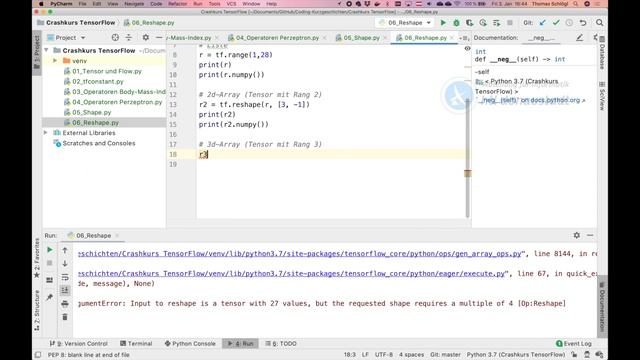This screenshot has height=360, width=640.
Task: Clear console output with trash icon
Action: pyautogui.click(x=65, y=317)
